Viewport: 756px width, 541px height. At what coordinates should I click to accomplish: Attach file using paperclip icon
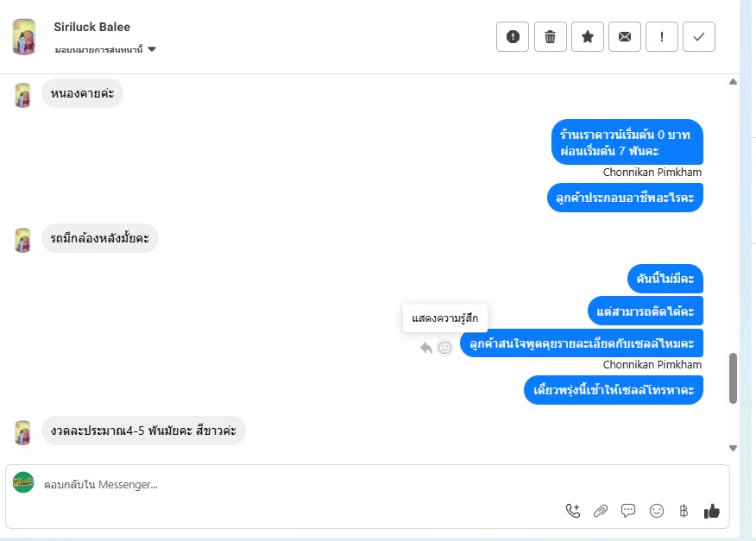[x=601, y=511]
